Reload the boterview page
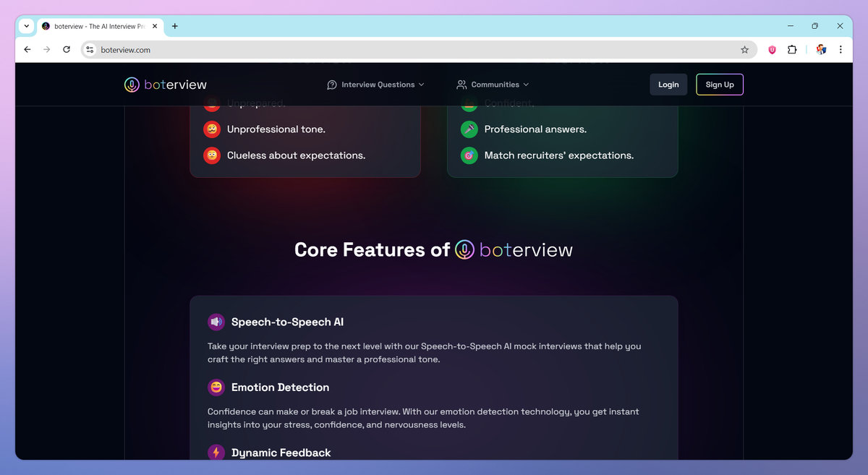 67,50
